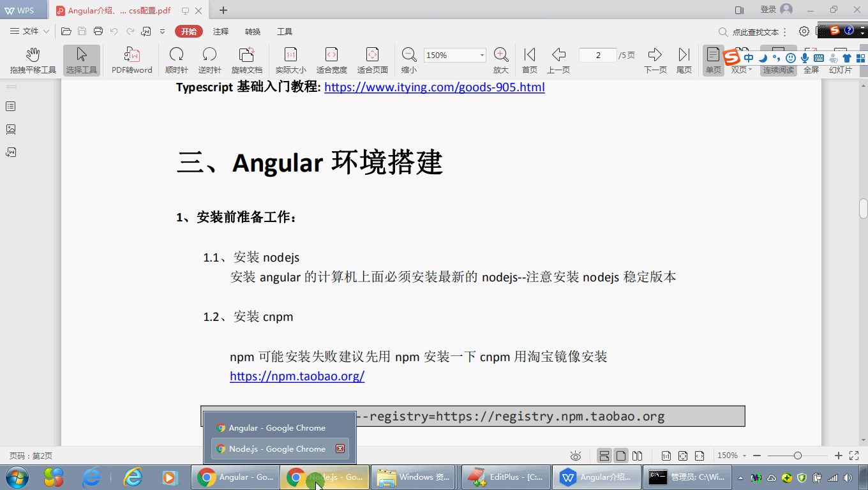Switch to the 注释 tab
The image size is (868, 490).
221,31
